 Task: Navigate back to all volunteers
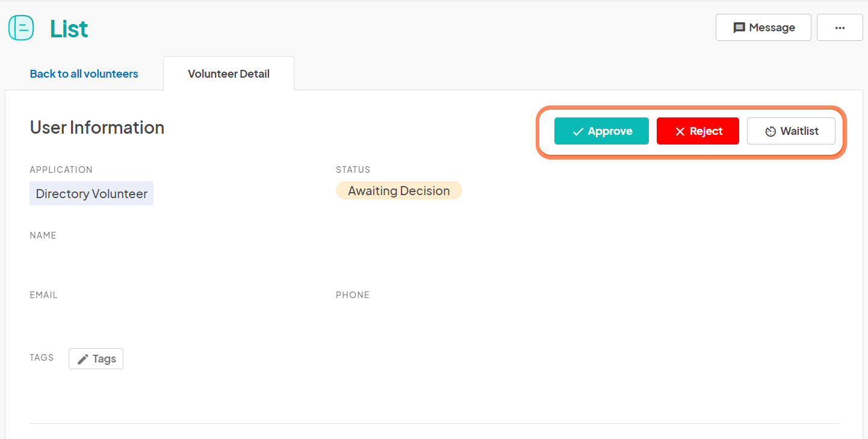(x=84, y=73)
